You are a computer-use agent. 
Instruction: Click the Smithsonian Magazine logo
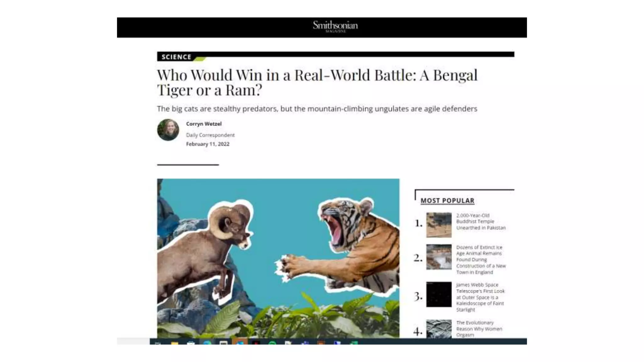[x=335, y=26]
